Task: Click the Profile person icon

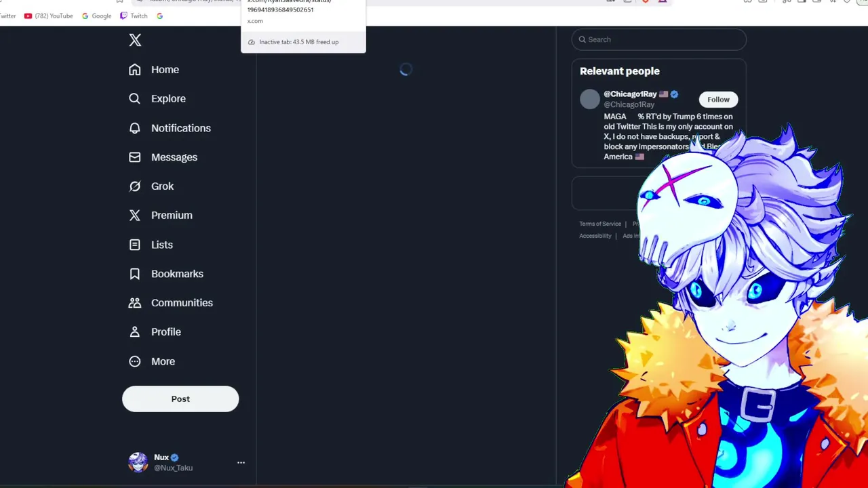Action: click(x=135, y=331)
